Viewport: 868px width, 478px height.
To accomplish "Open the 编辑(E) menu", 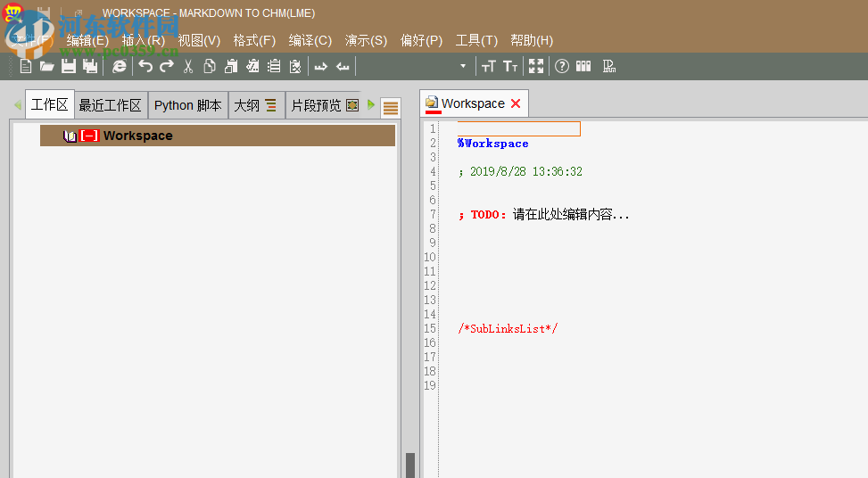I will click(x=87, y=40).
